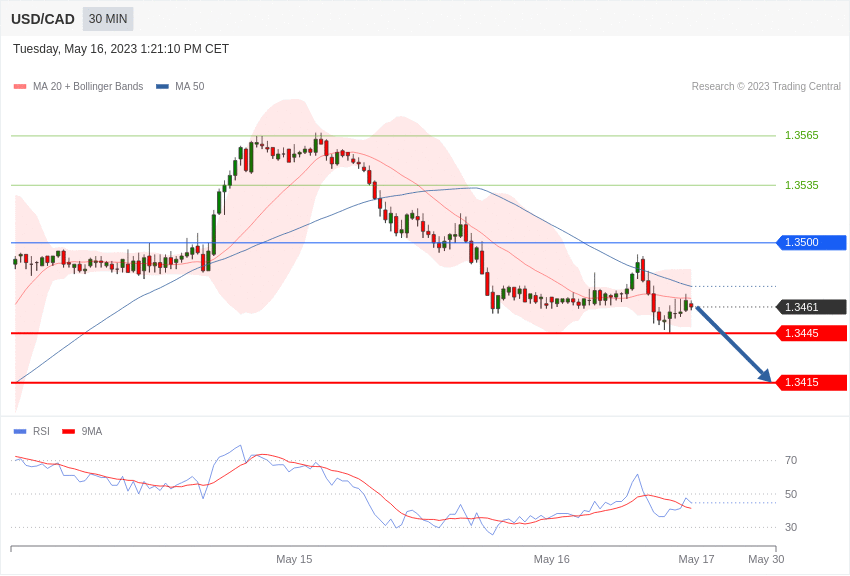Screen dimensions: 850x576
Task: Select the 1.3415 target price tag
Action: [x=812, y=383]
